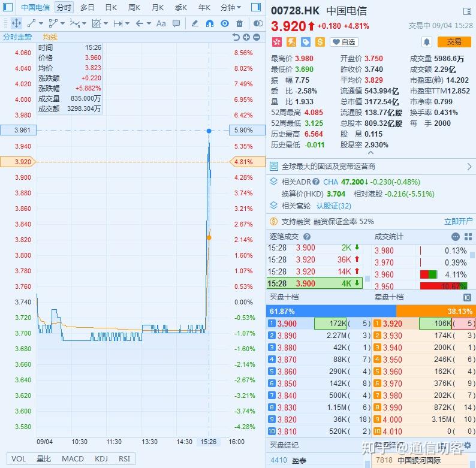Open the measurement tool dropdown

coord(106,23)
